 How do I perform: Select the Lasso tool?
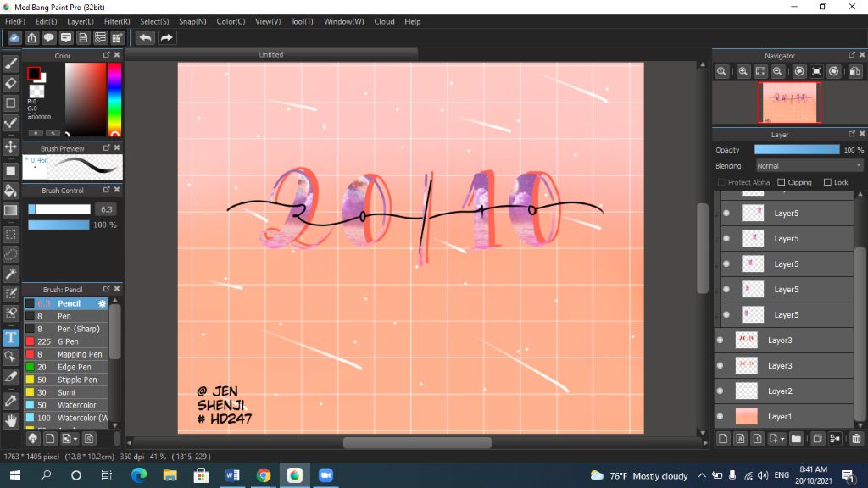pos(10,254)
